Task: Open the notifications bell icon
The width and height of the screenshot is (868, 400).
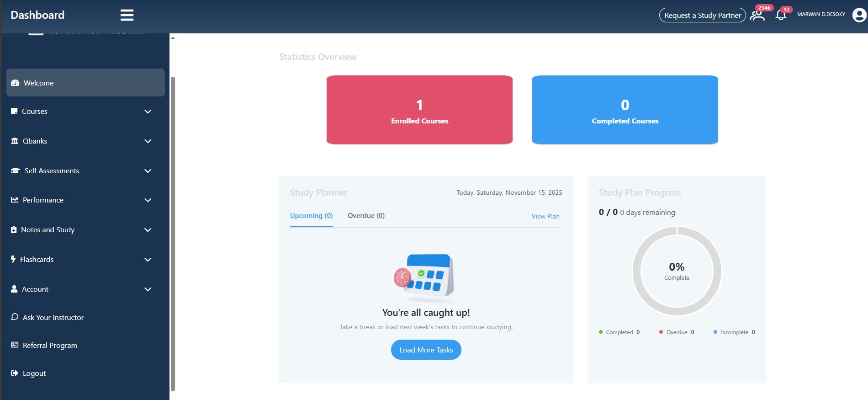Action: click(781, 16)
